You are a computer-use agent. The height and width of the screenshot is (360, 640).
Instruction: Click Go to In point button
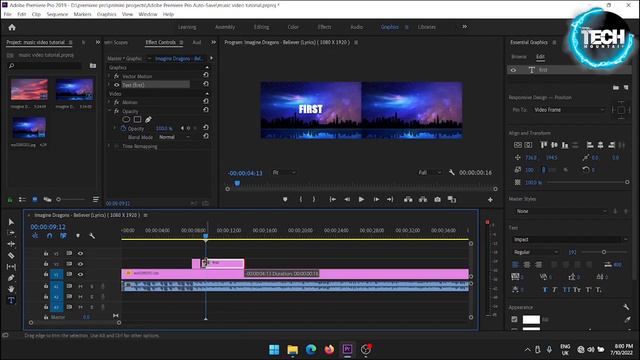[333, 200]
